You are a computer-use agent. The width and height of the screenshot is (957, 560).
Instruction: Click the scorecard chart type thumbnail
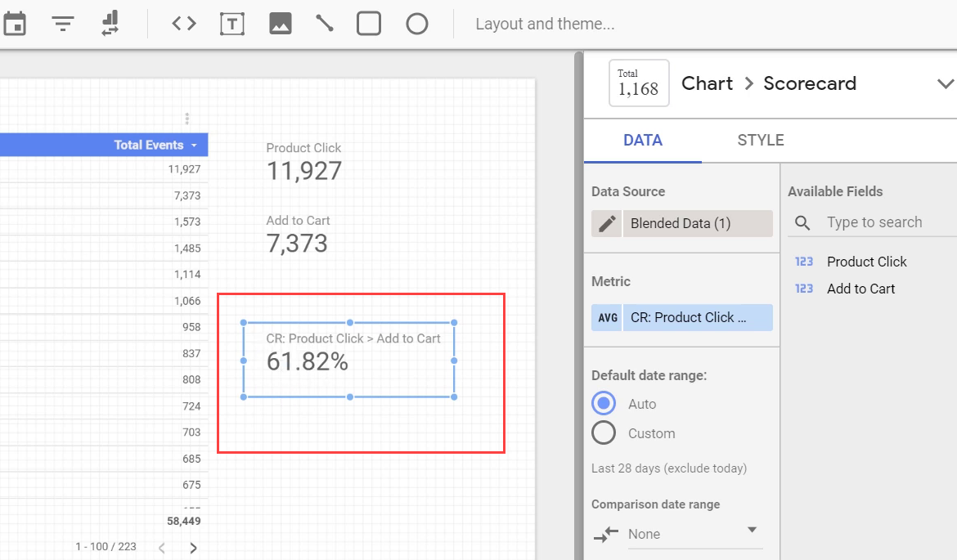(639, 83)
